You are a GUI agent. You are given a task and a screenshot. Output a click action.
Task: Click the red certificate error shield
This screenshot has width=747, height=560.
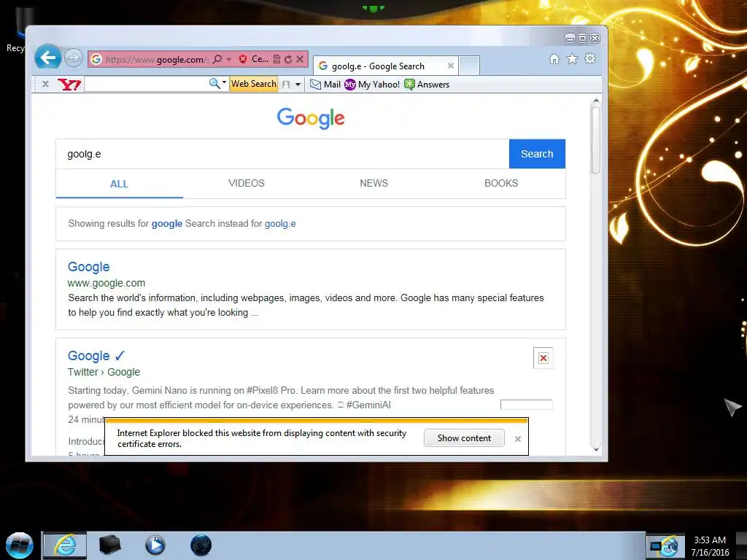click(243, 59)
